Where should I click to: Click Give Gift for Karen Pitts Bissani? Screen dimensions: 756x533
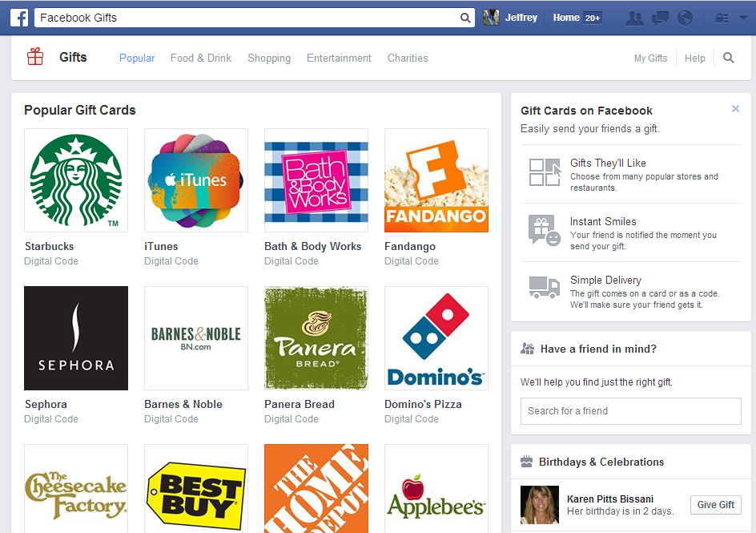point(715,504)
